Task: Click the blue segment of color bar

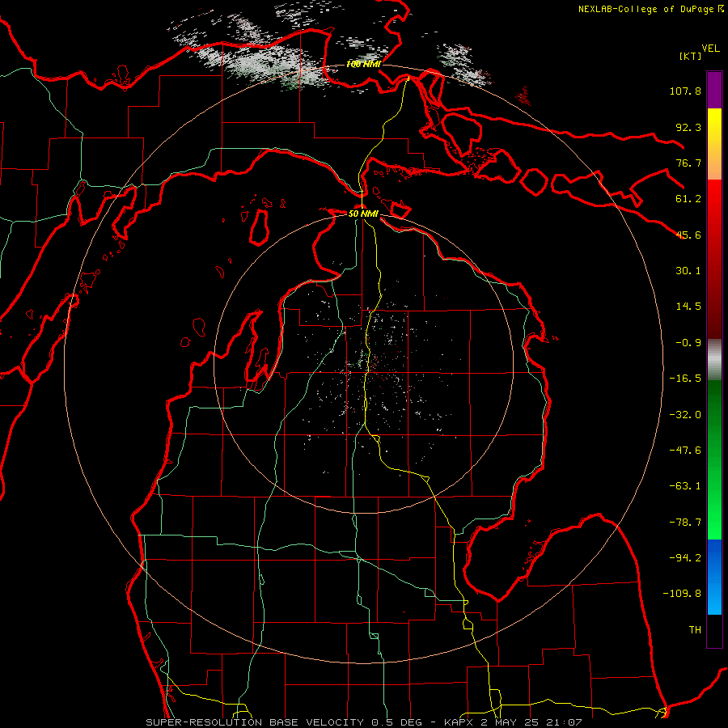Action: click(714, 577)
